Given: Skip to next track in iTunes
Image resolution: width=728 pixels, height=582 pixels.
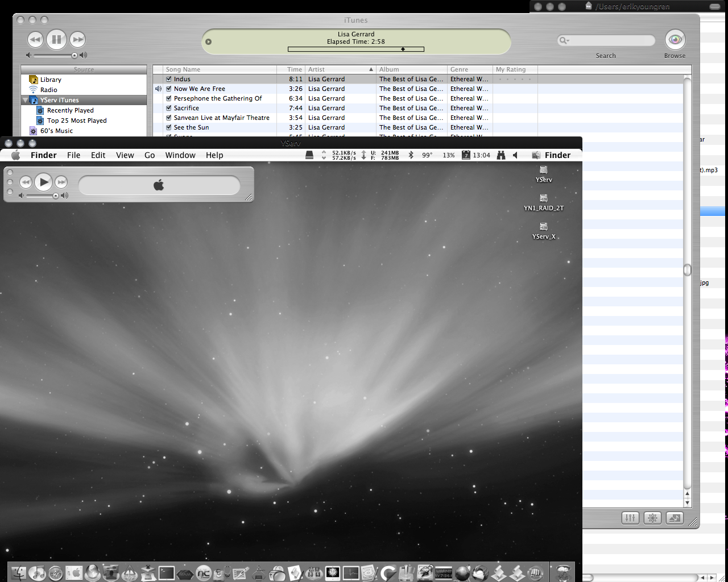Looking at the screenshot, I should pyautogui.click(x=77, y=39).
